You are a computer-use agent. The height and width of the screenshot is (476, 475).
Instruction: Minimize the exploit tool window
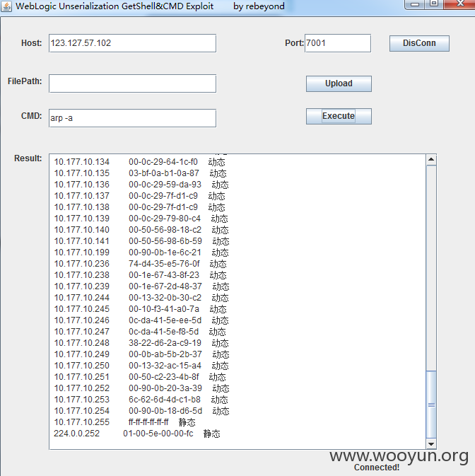(x=415, y=4)
